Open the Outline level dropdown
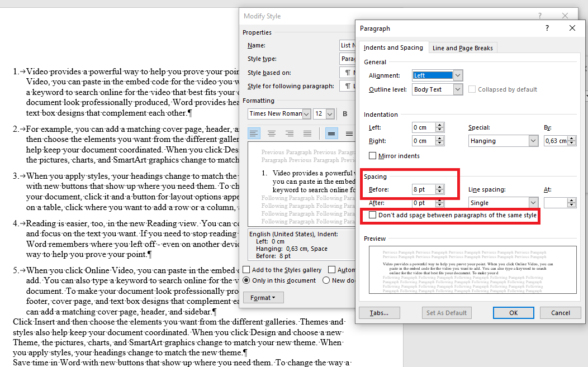 pyautogui.click(x=458, y=89)
